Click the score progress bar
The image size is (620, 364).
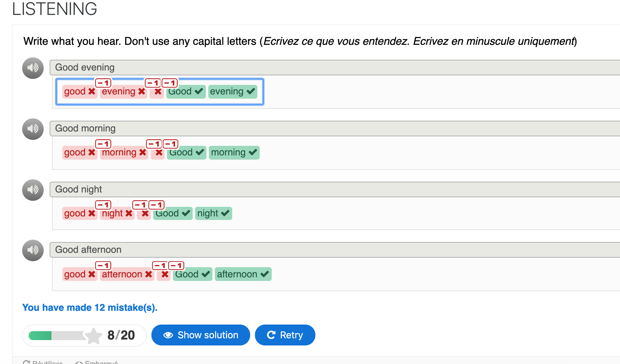(57, 336)
